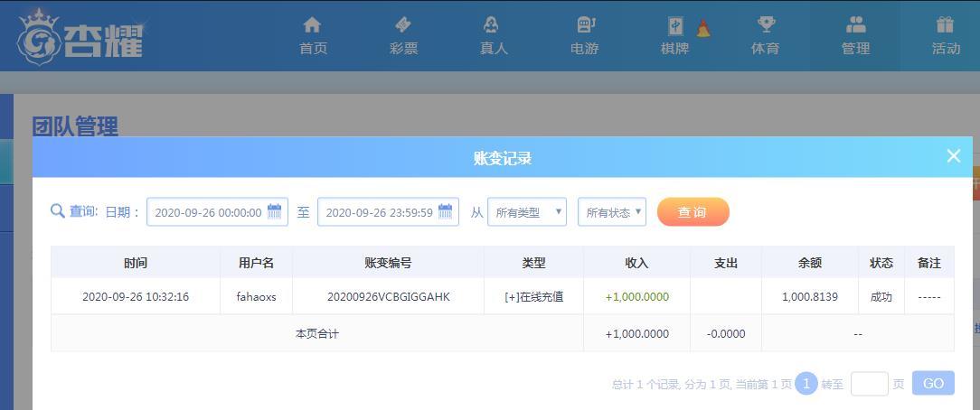
Task: Expand the 所有类型 dropdown
Action: coord(527,212)
